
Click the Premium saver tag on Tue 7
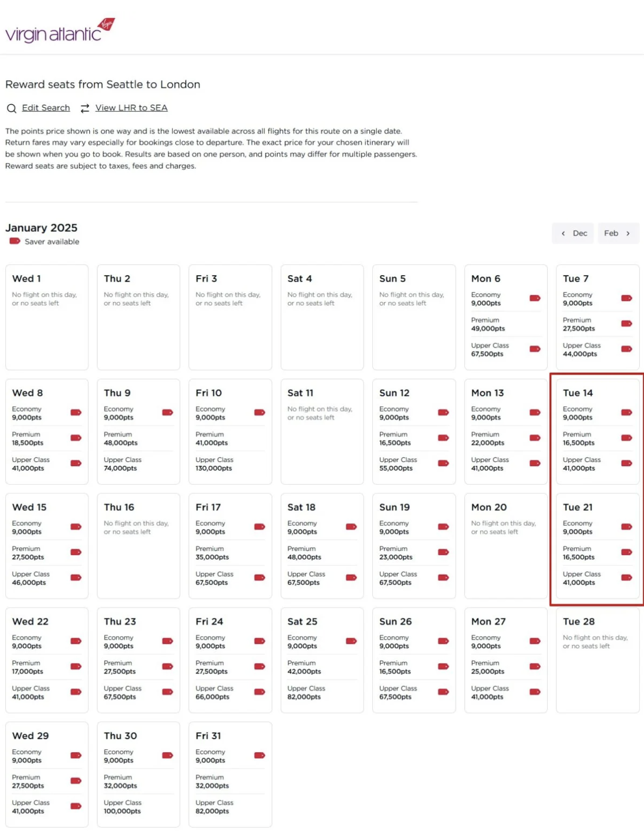(627, 323)
